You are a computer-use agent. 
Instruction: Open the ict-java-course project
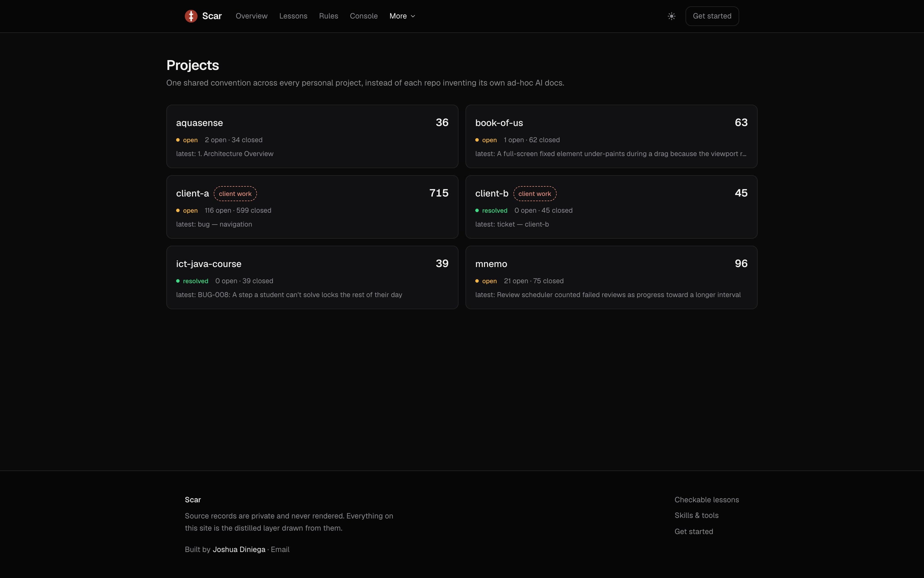(312, 277)
